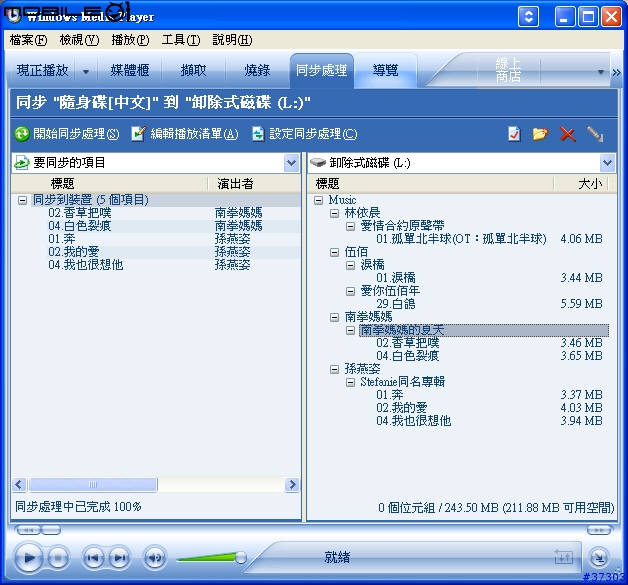Toggle the shuffle/repeat icon in status area

[564, 557]
